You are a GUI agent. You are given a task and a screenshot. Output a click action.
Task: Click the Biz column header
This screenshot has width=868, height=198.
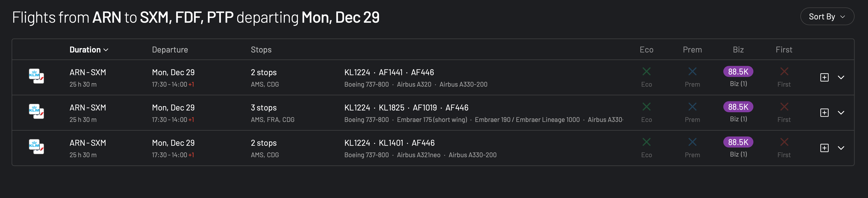click(738, 50)
